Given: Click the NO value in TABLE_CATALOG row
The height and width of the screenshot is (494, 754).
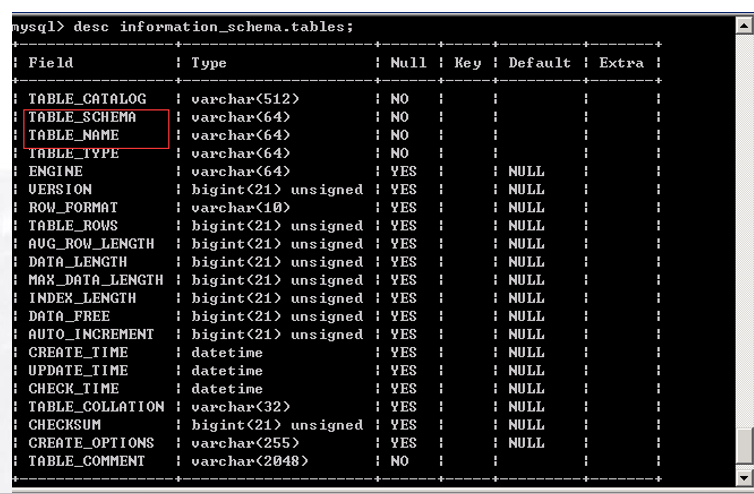Looking at the screenshot, I should tap(400, 99).
